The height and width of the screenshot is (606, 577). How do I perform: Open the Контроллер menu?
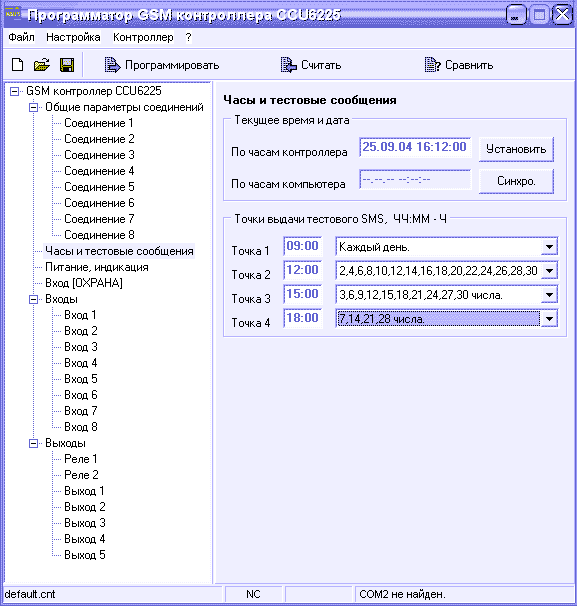[143, 37]
